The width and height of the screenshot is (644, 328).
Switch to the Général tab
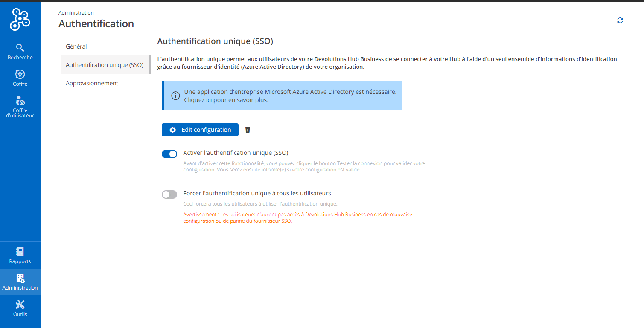click(x=76, y=46)
